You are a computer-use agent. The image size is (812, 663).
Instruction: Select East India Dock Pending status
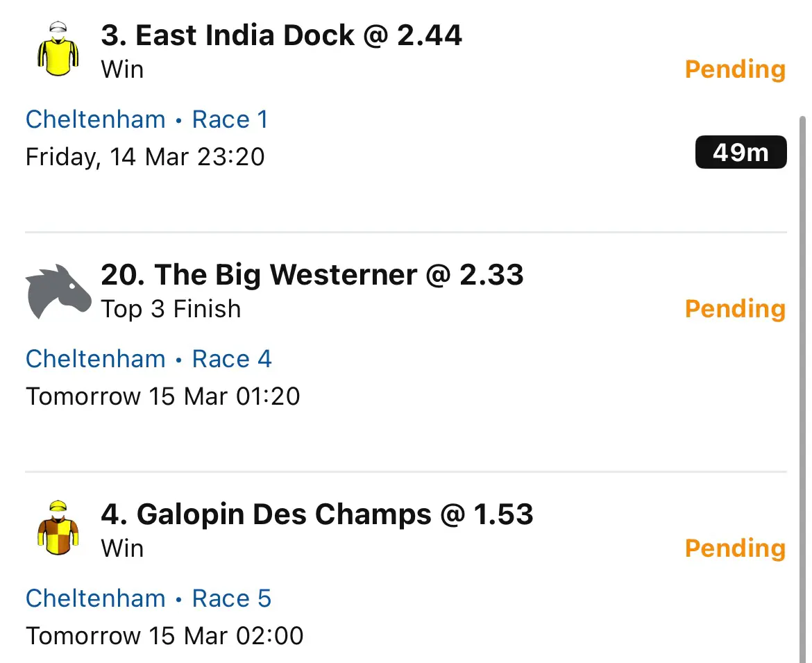point(736,69)
